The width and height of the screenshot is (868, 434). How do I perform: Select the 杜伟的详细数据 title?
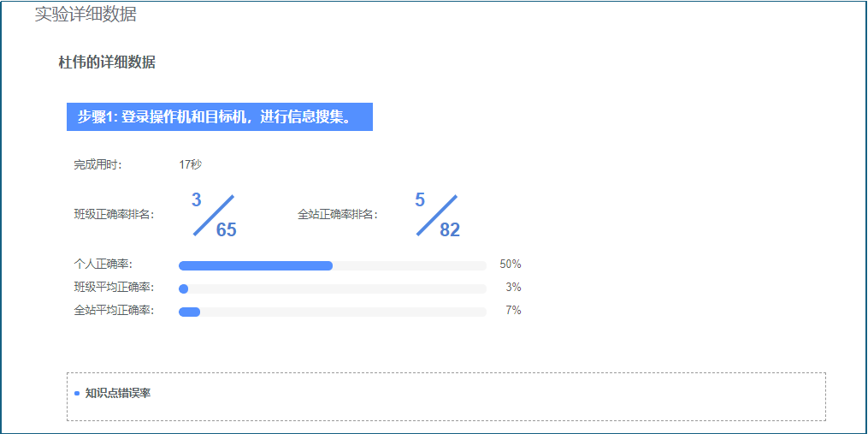tap(107, 62)
